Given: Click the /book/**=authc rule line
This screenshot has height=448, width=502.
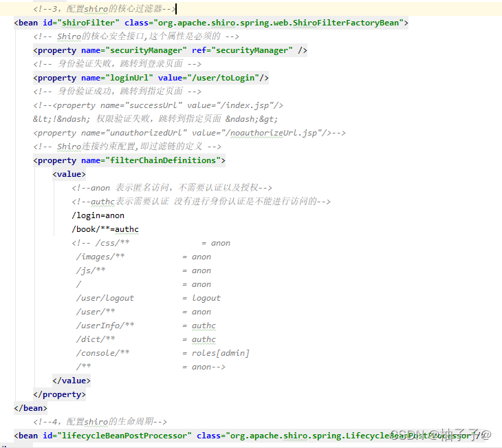Looking at the screenshot, I should (105, 229).
